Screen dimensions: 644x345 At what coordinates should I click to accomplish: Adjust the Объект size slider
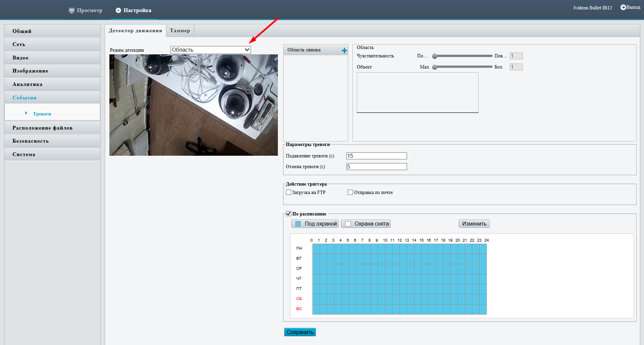(x=462, y=67)
